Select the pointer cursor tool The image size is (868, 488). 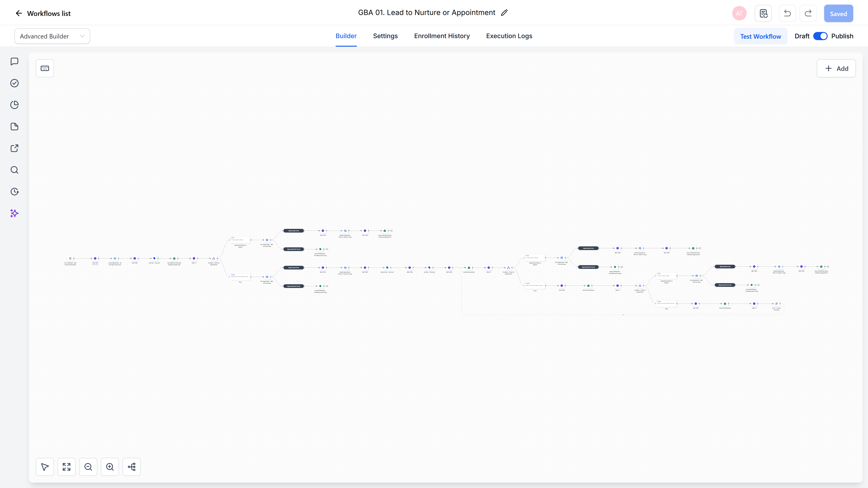click(x=45, y=467)
